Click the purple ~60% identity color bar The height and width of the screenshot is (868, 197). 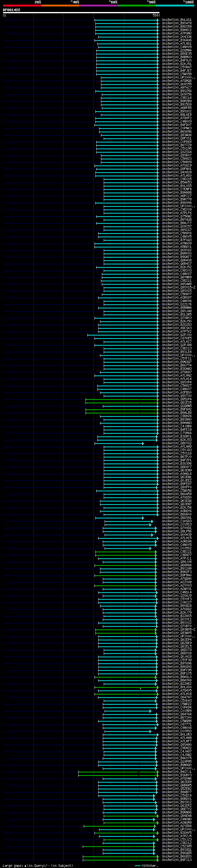click(x=98, y=6)
